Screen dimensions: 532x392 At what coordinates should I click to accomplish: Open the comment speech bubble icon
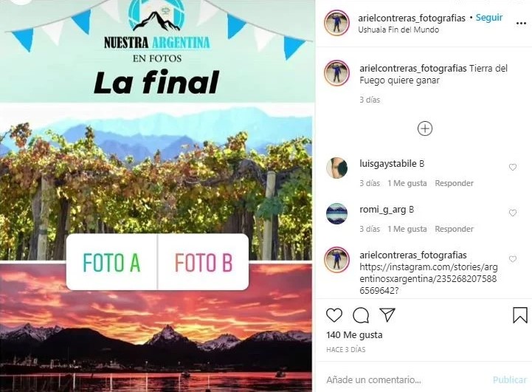pyautogui.click(x=361, y=315)
